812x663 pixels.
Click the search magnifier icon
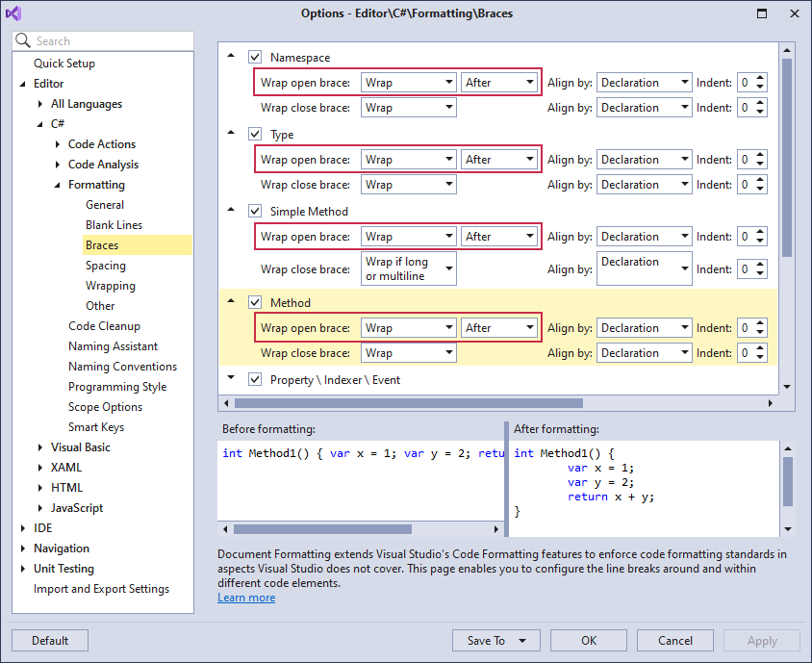click(x=23, y=41)
